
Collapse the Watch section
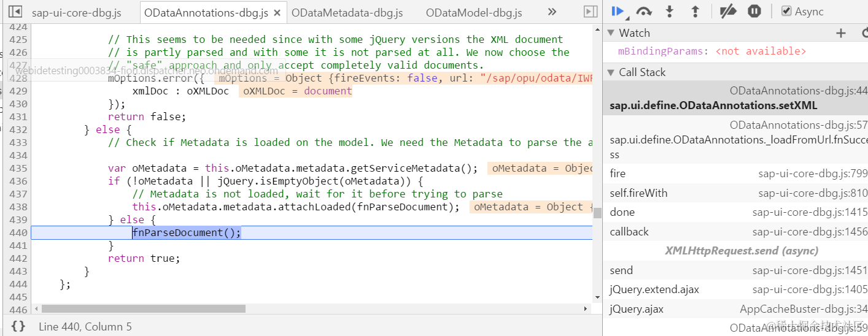pyautogui.click(x=611, y=33)
